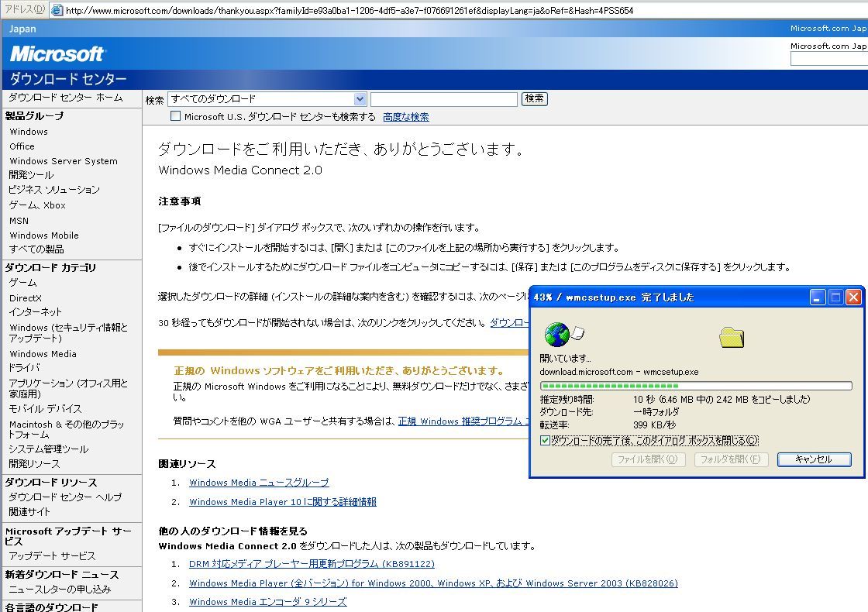Screen dimensions: 868x612
Task: Click the download progress bar
Action: point(696,386)
